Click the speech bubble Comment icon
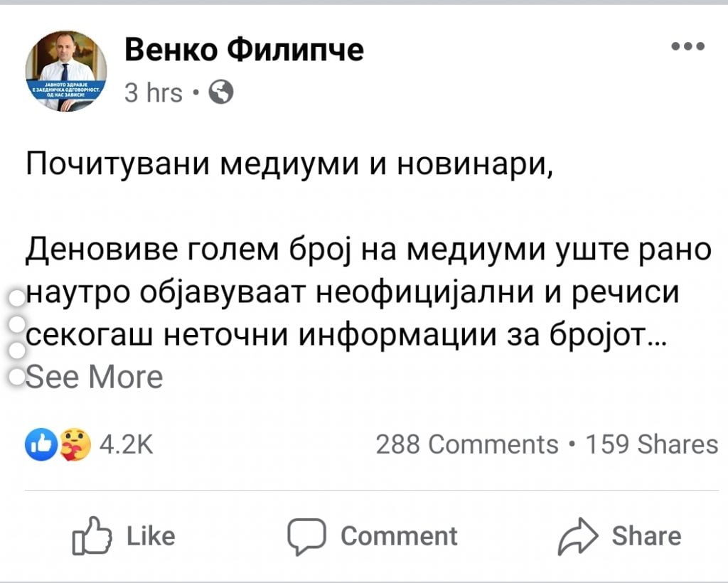The width and height of the screenshot is (728, 583). point(306,536)
